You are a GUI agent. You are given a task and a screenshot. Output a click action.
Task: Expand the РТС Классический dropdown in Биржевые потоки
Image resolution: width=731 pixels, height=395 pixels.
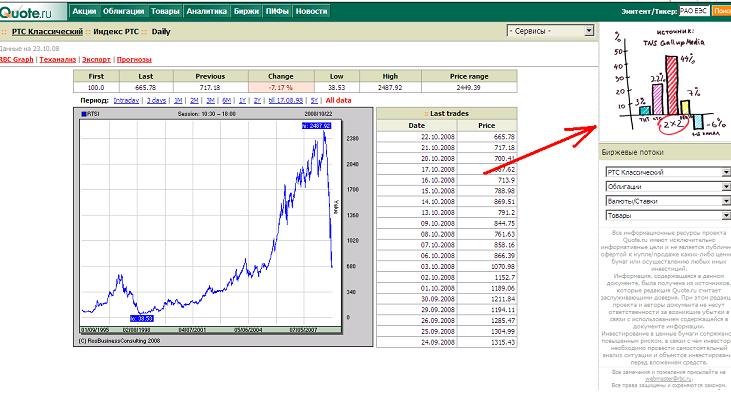coord(668,172)
